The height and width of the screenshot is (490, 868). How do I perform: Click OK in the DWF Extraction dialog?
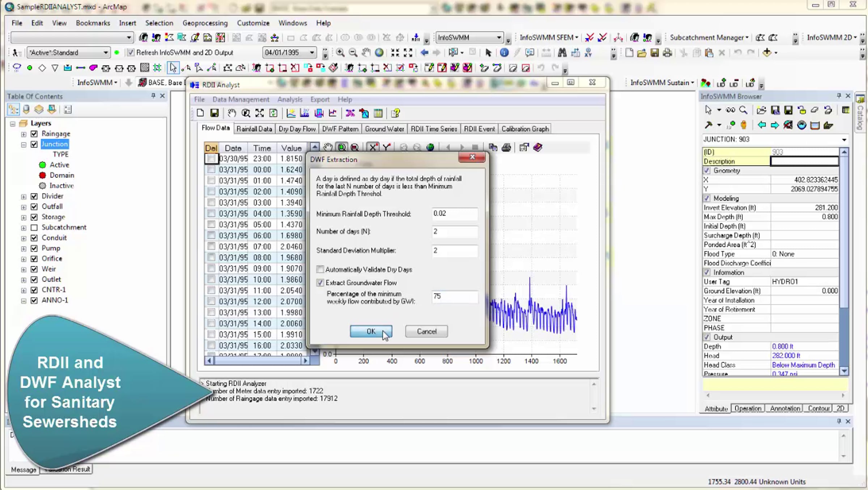pyautogui.click(x=371, y=331)
